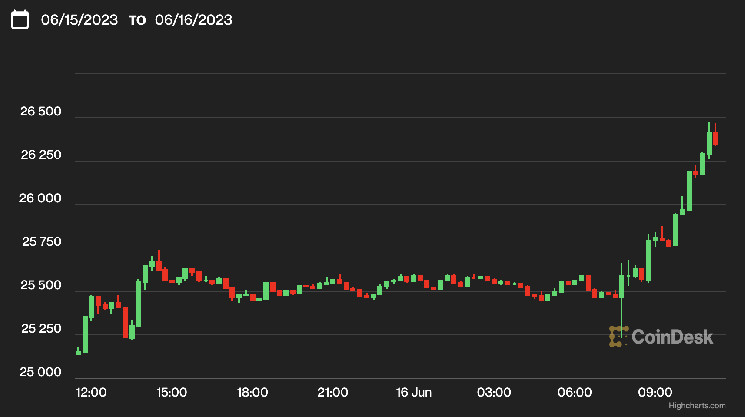Click the 06:00 time axis label
This screenshot has height=417, width=745.
click(574, 392)
